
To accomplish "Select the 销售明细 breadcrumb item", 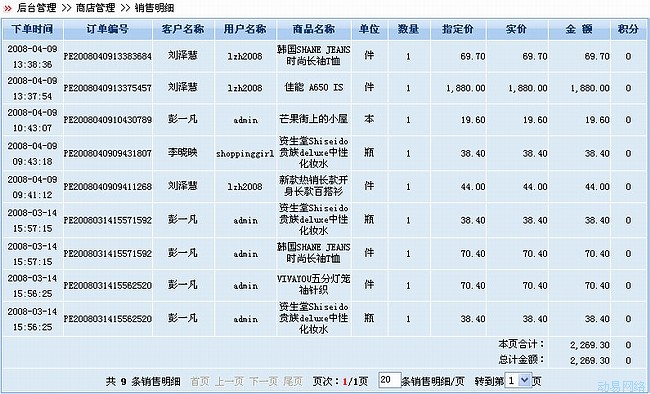I will pyautogui.click(x=155, y=7).
